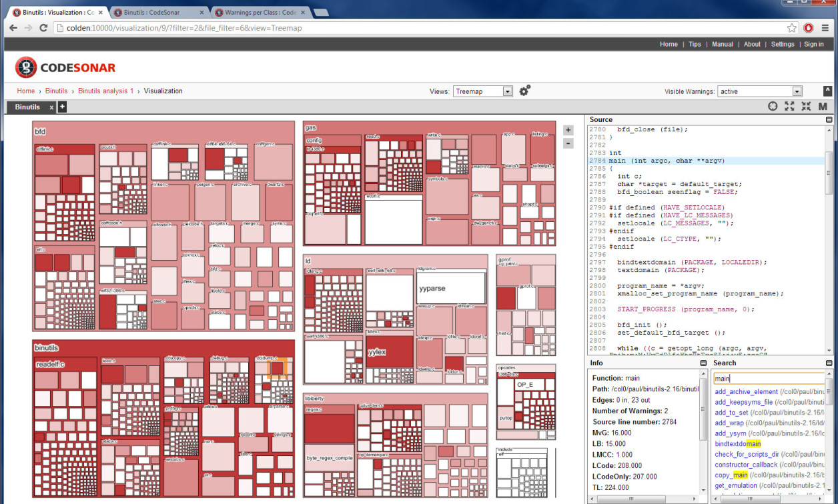The image size is (838, 504).
Task: Click the yylex block in the treemap
Action: pos(390,351)
